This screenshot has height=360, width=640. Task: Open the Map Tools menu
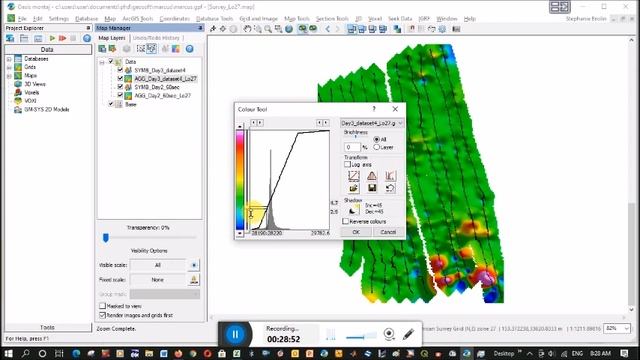[x=297, y=19]
